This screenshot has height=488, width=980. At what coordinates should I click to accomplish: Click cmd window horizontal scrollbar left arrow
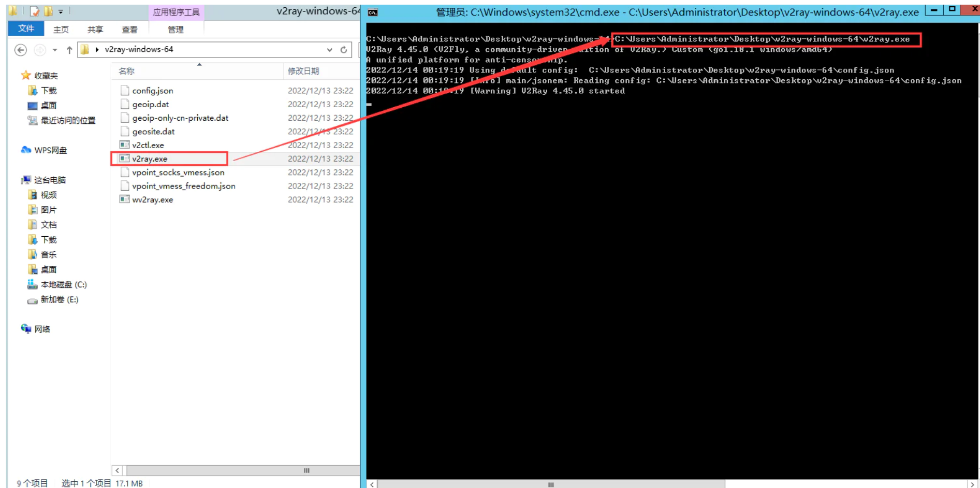pyautogui.click(x=372, y=484)
